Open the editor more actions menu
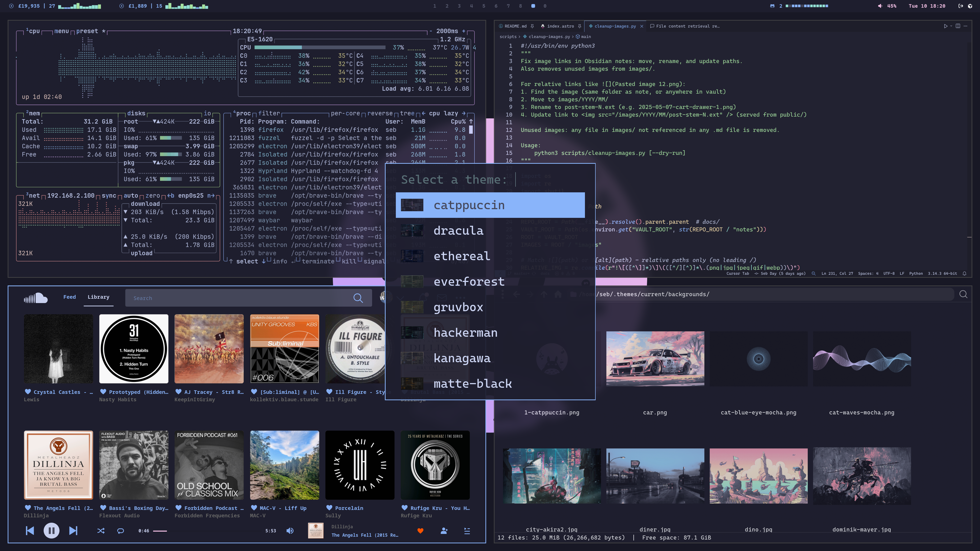This screenshot has height=551, width=980. click(x=965, y=26)
